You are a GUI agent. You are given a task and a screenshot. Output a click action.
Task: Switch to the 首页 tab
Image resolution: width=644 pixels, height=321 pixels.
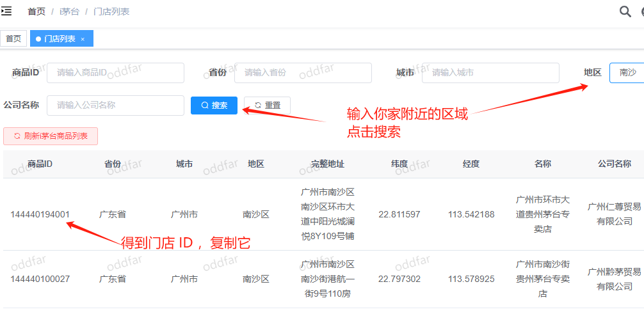(13, 39)
